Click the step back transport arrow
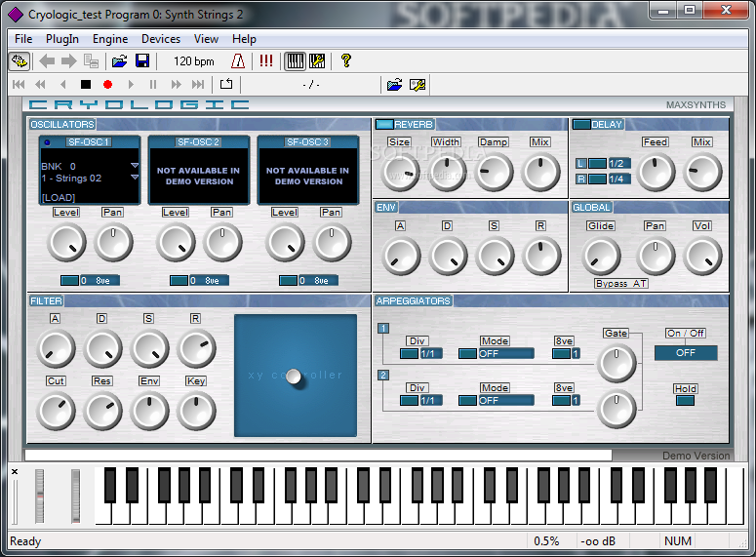 point(62,85)
